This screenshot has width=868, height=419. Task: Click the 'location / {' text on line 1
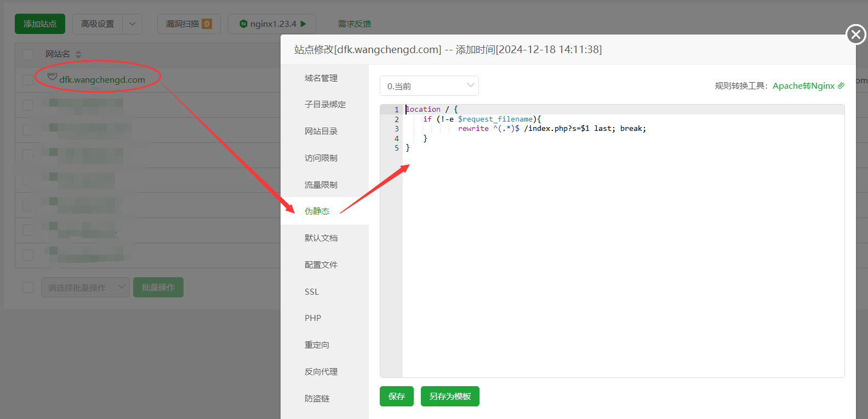[432, 110]
